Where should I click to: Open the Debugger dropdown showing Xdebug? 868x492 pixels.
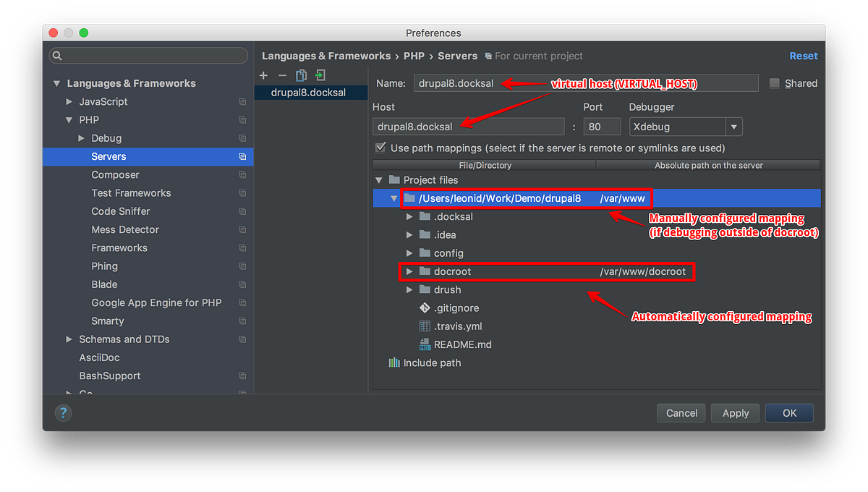tap(733, 126)
